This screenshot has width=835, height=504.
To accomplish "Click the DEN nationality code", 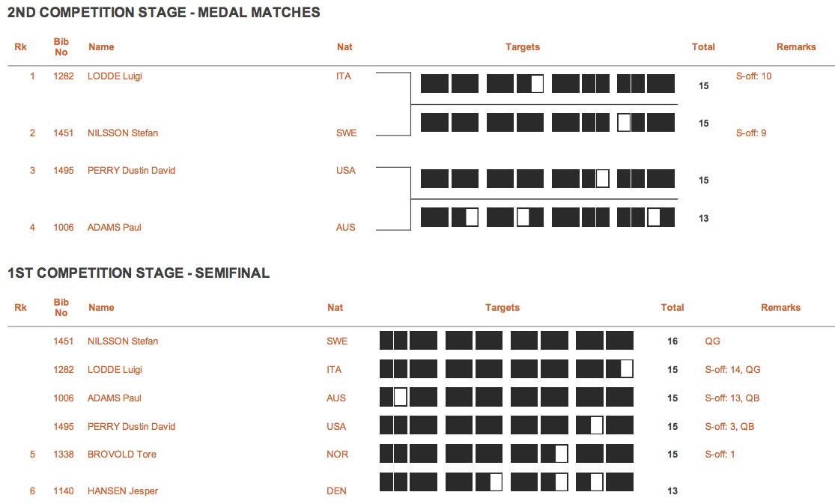I will pyautogui.click(x=336, y=491).
